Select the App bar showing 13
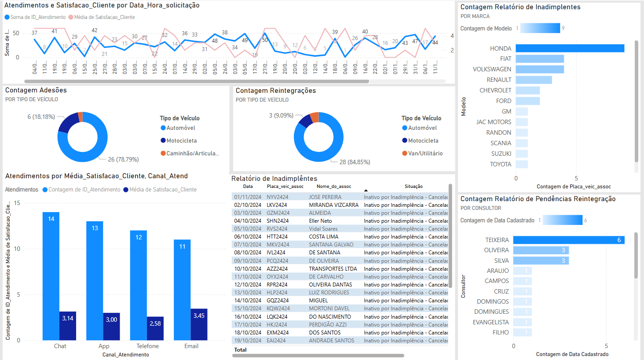Image resolution: width=644 pixels, height=360 pixels. click(x=95, y=281)
